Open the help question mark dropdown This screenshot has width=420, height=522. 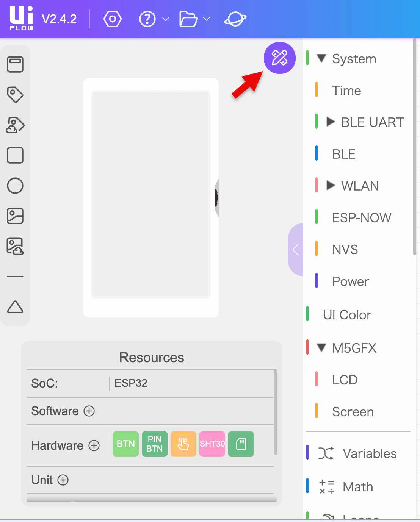point(153,19)
